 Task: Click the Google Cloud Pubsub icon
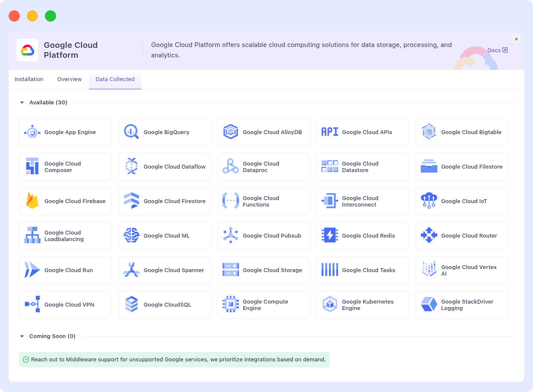(x=230, y=235)
